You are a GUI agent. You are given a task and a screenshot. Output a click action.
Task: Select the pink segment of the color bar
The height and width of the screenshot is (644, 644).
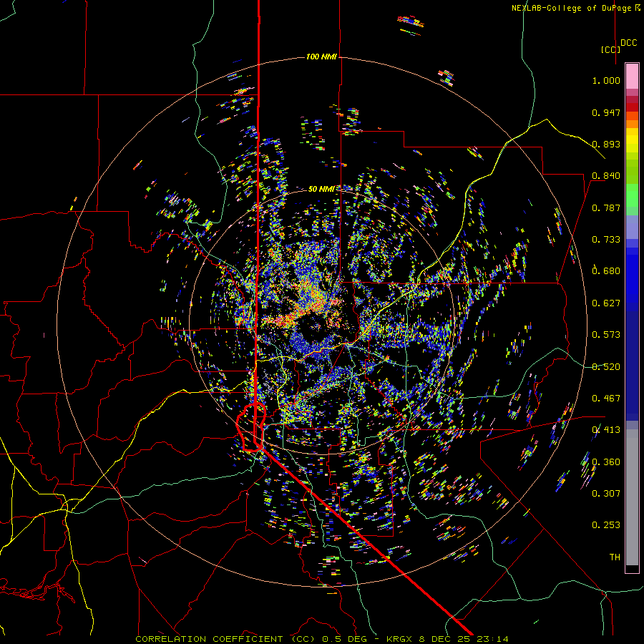[x=632, y=77]
